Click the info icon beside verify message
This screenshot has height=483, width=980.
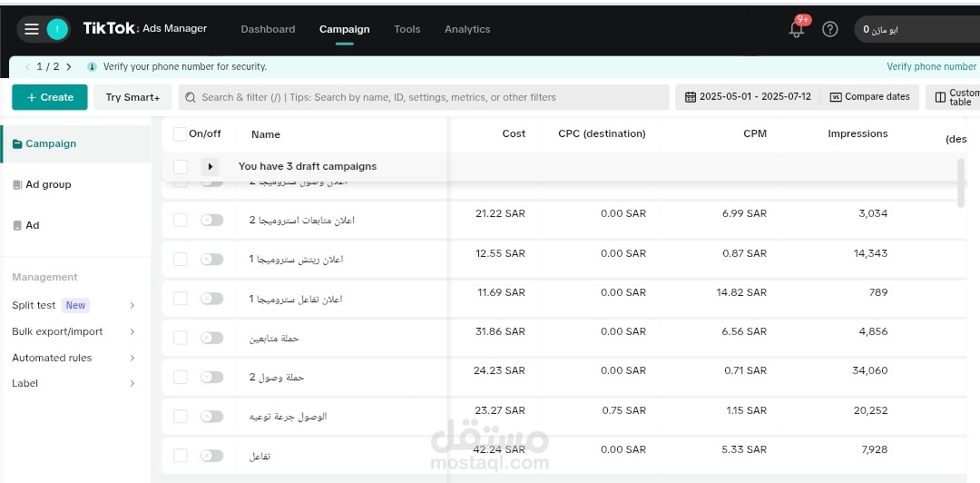point(92,66)
